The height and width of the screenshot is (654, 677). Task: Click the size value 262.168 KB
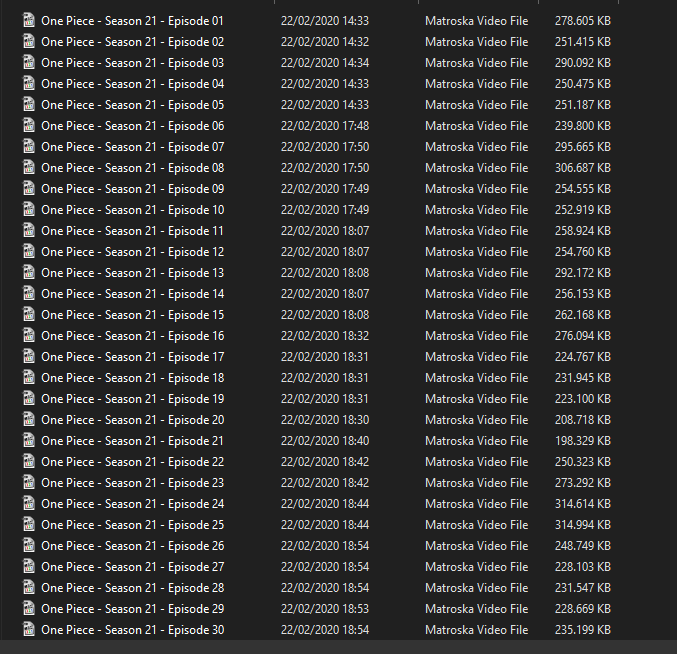coord(582,315)
